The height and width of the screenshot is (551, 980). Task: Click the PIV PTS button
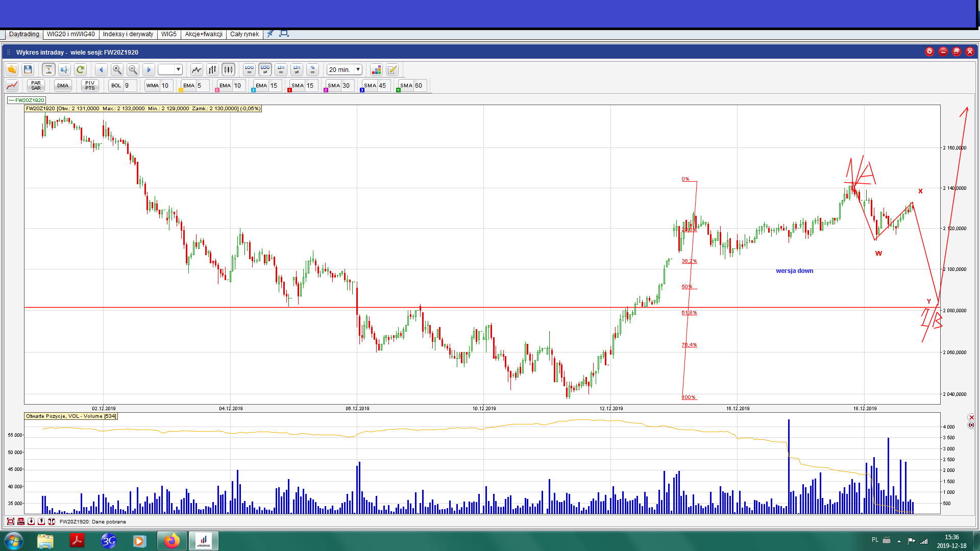pyautogui.click(x=90, y=85)
